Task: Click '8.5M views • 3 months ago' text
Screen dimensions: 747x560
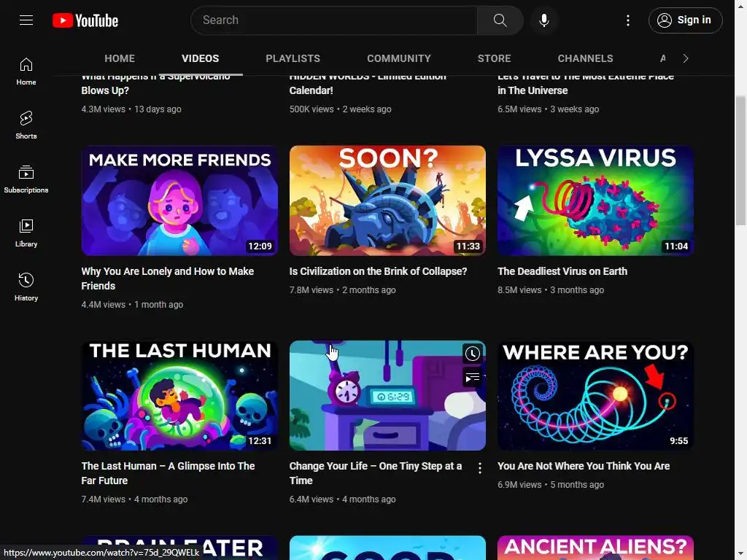Action: [x=551, y=290]
